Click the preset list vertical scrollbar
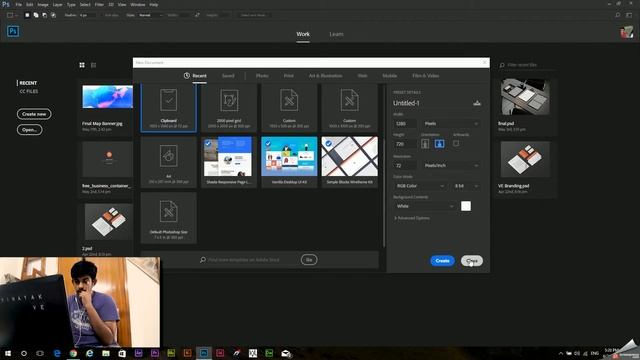This screenshot has width=640, height=360. click(x=384, y=165)
